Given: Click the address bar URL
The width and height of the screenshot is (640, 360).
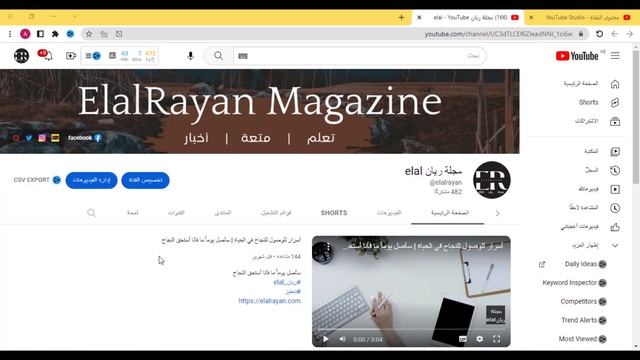Looking at the screenshot, I should [x=498, y=34].
